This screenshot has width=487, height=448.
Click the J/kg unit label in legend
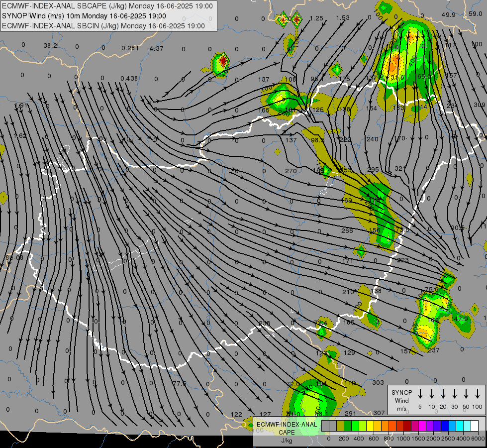[x=287, y=441]
